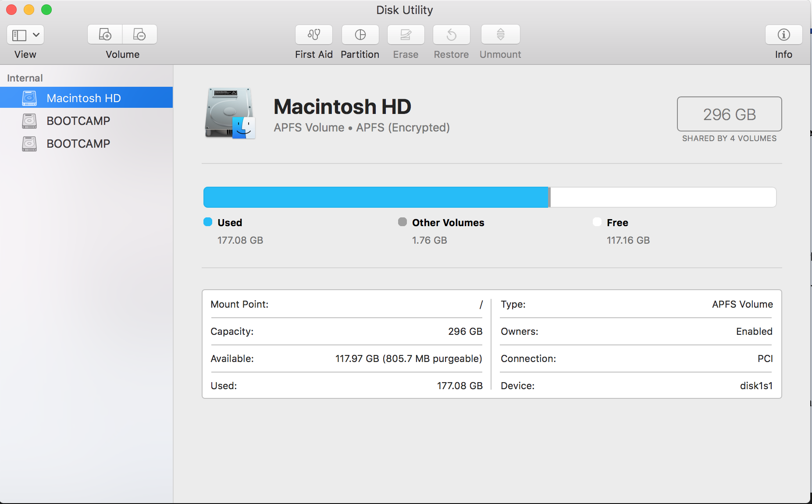
Task: Click the free space portion of bar
Action: pyautogui.click(x=663, y=197)
